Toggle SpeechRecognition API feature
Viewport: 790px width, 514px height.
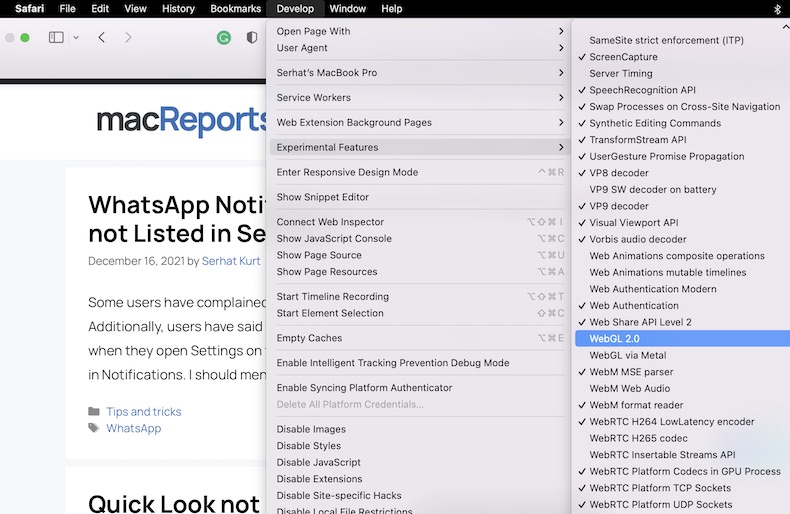click(682, 90)
